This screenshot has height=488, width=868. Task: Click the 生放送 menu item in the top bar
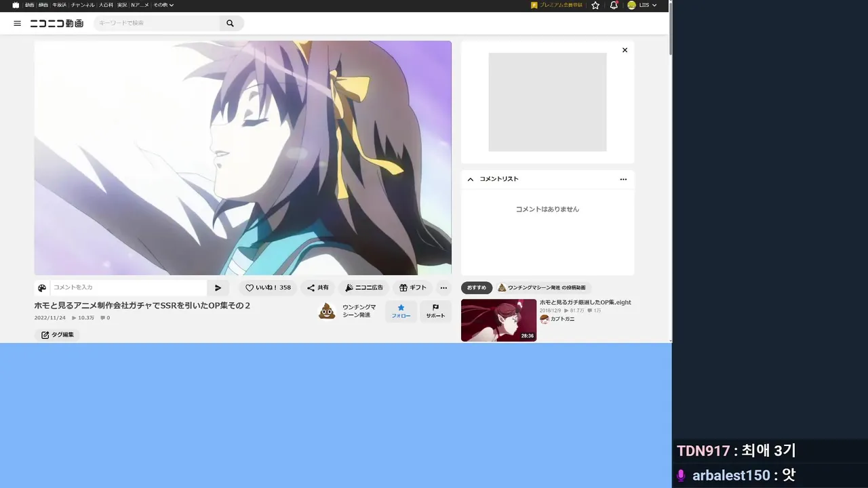60,5
